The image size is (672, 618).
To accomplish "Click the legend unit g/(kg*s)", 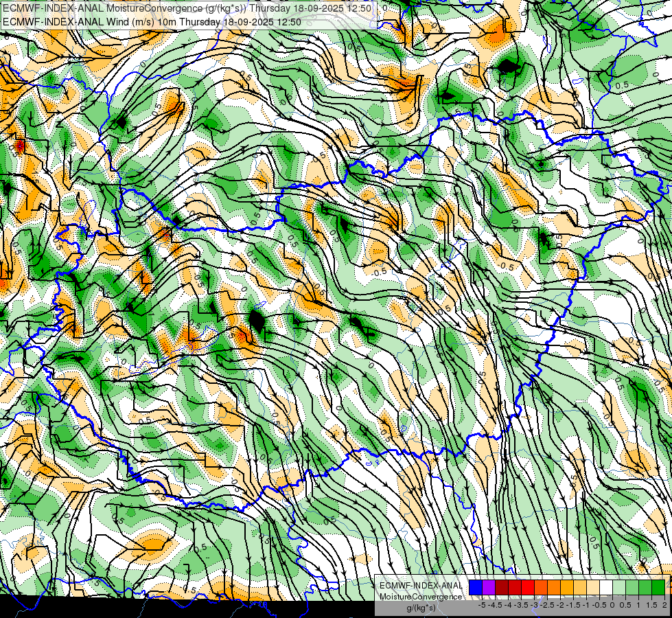I will [421, 608].
